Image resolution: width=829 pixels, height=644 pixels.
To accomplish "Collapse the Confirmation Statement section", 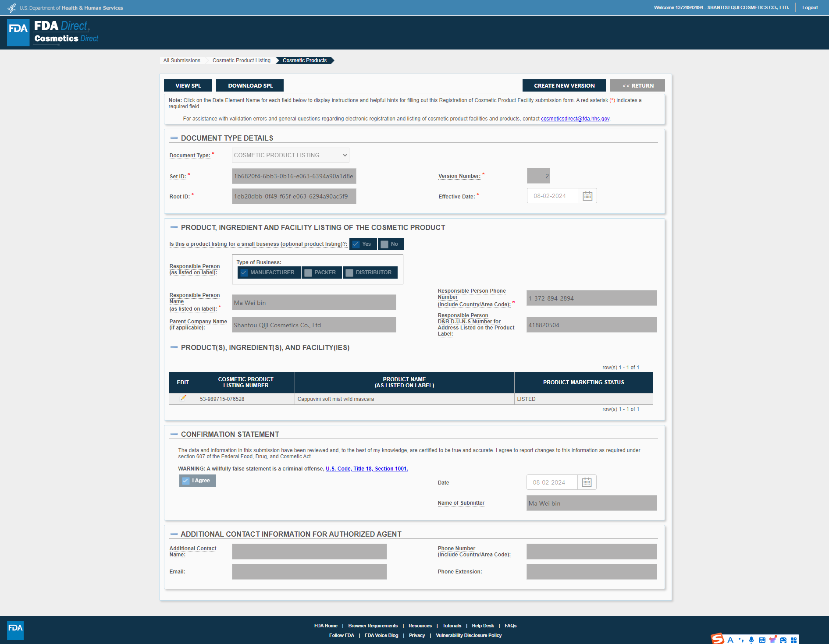I will click(x=174, y=434).
